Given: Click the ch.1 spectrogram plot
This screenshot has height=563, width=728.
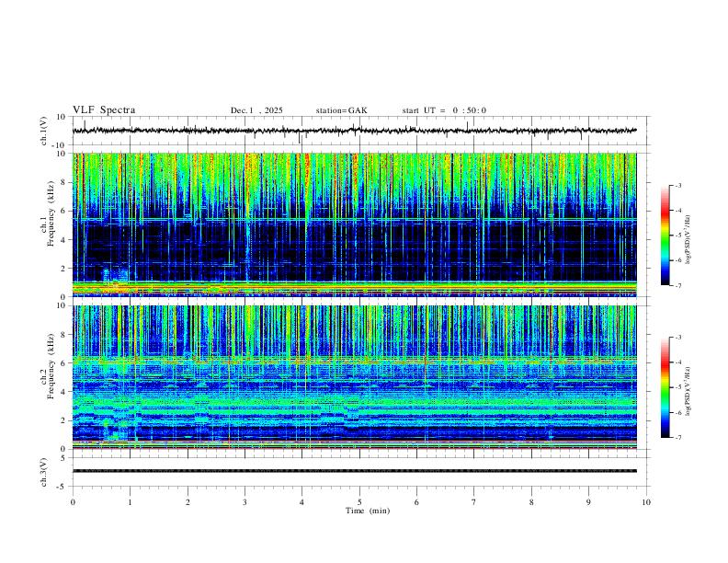Looking at the screenshot, I should 354,224.
